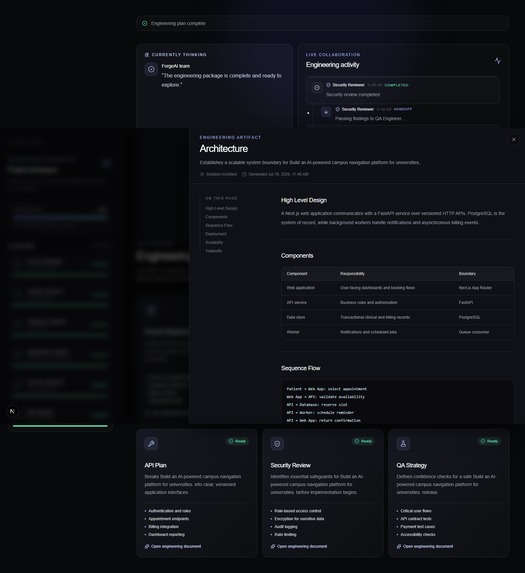This screenshot has height=573, width=525.
Task: Click the Security review completed activity entry
Action: (403, 90)
